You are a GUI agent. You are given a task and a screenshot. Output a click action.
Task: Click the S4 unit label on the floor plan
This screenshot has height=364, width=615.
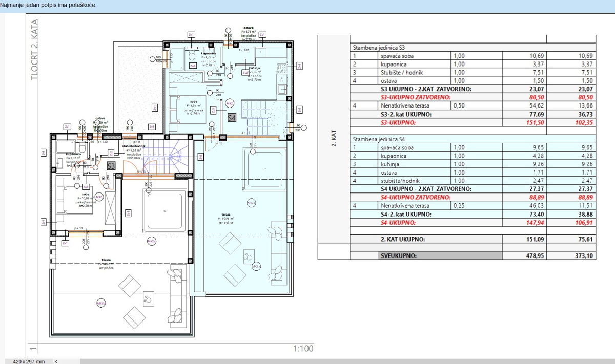(x=232, y=117)
